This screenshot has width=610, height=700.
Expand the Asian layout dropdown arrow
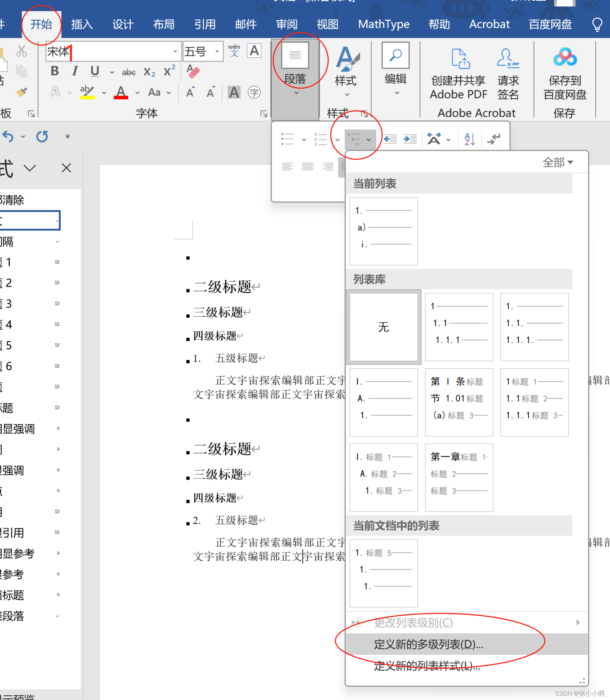click(448, 140)
